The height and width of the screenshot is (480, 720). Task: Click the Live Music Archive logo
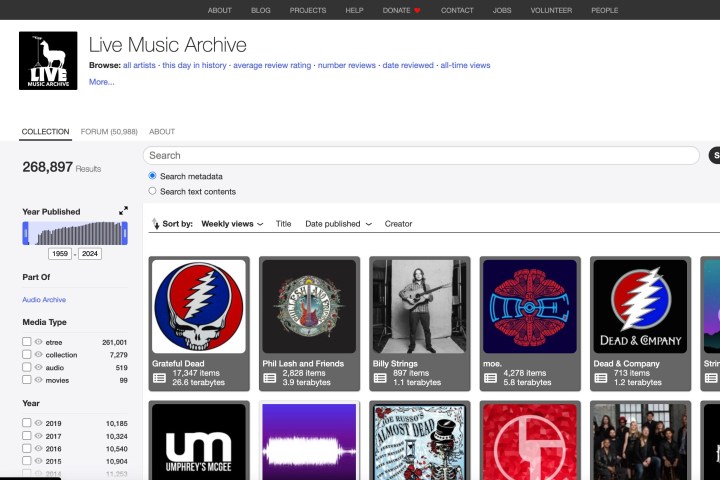(48, 61)
